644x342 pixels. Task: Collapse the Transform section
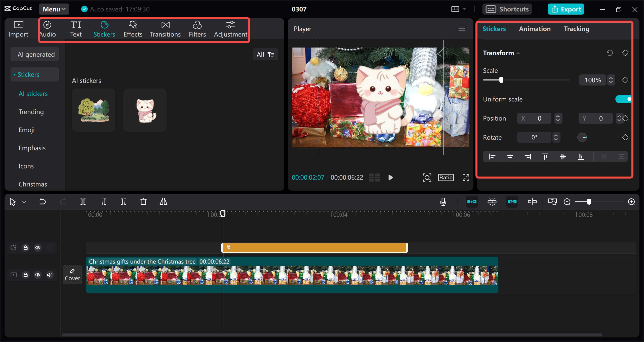pos(518,53)
